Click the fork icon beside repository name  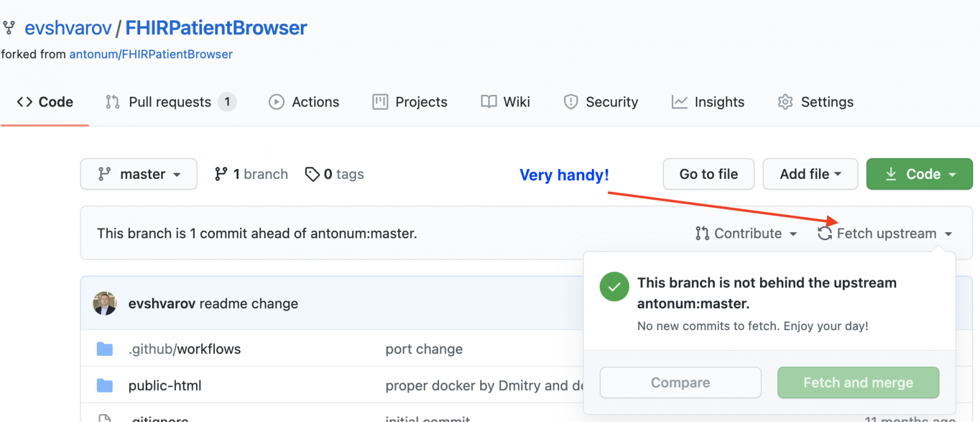tap(9, 28)
